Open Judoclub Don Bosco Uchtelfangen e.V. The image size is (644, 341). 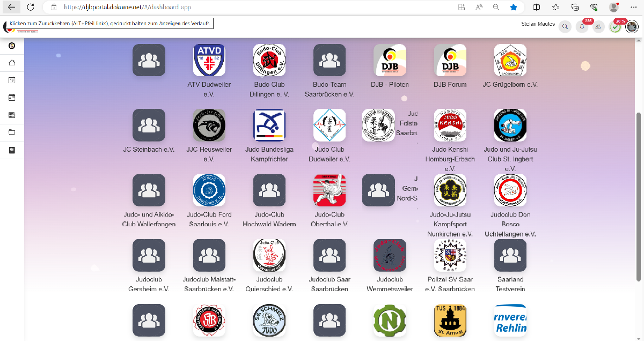510,190
